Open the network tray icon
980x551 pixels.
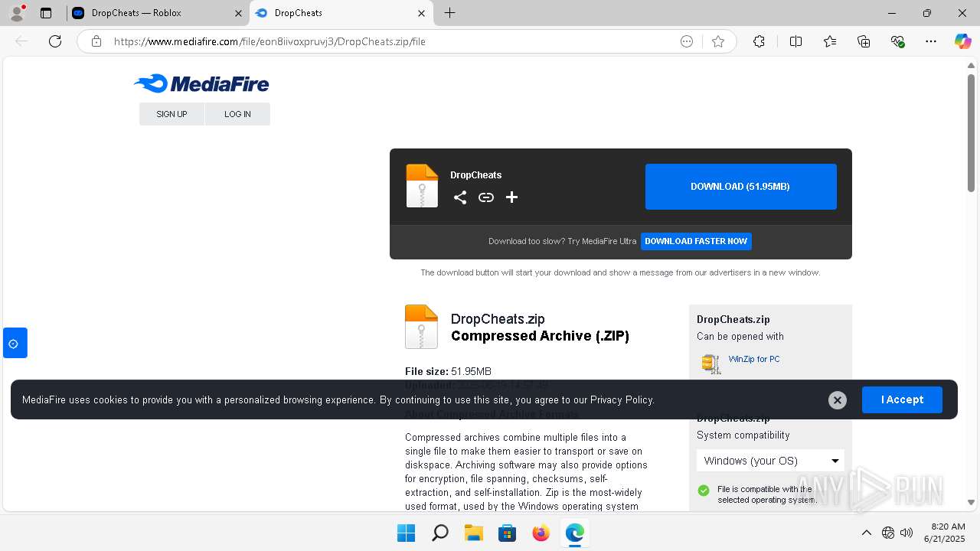[888, 533]
